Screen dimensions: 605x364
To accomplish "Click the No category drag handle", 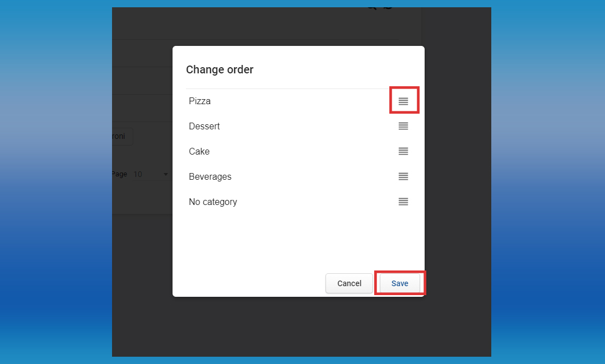I will pyautogui.click(x=403, y=202).
